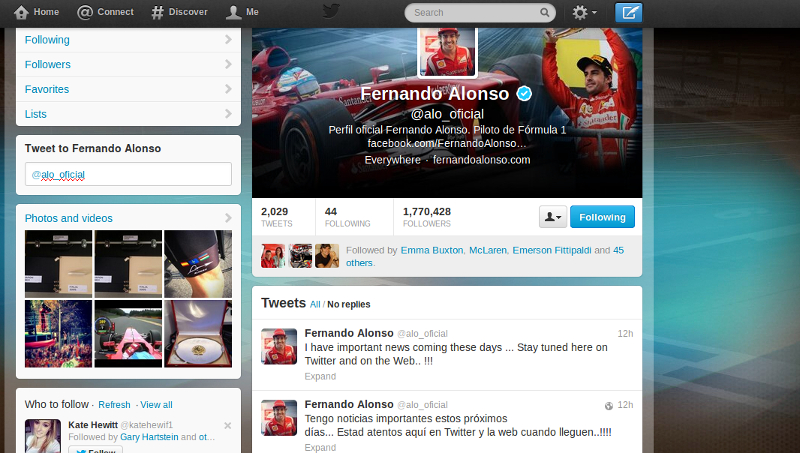Compose new tweet with blue quill button
This screenshot has height=453, width=800.
click(x=629, y=12)
